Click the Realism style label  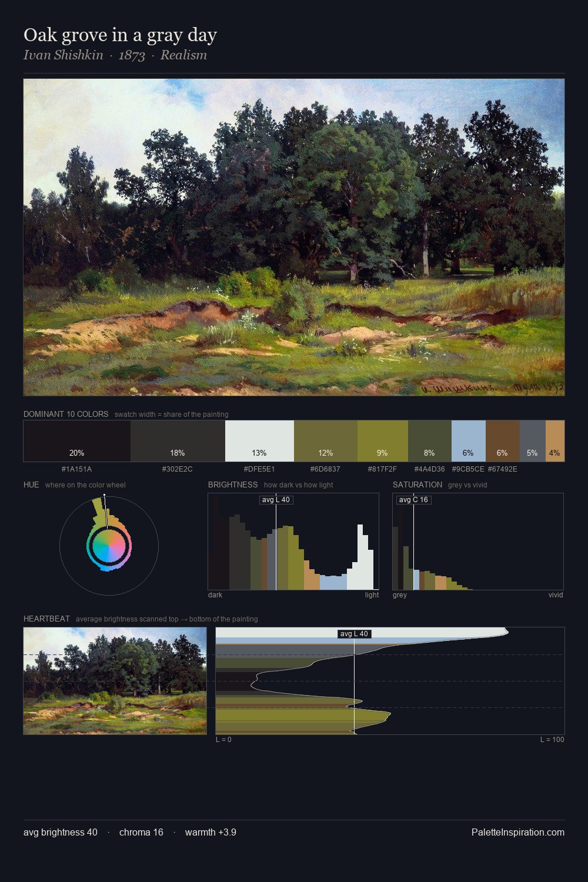pos(183,55)
